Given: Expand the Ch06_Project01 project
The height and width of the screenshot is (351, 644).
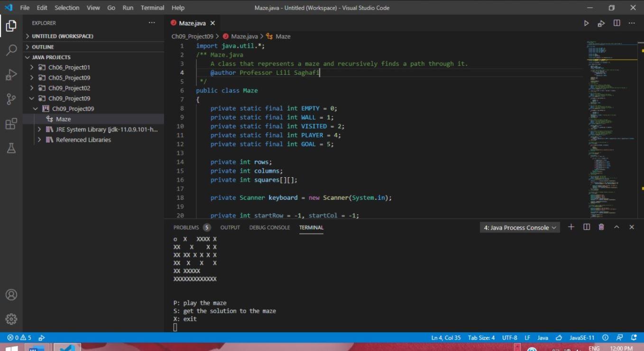Looking at the screenshot, I should pyautogui.click(x=32, y=67).
